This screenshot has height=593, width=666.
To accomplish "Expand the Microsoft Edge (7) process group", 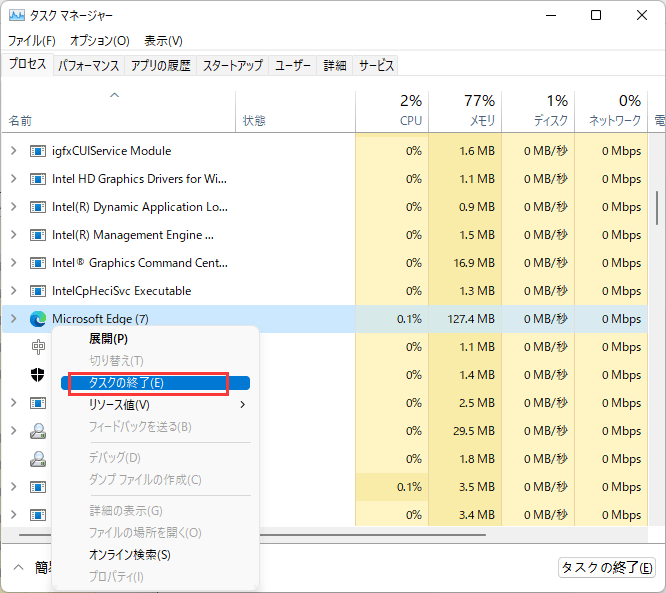I will [14, 319].
